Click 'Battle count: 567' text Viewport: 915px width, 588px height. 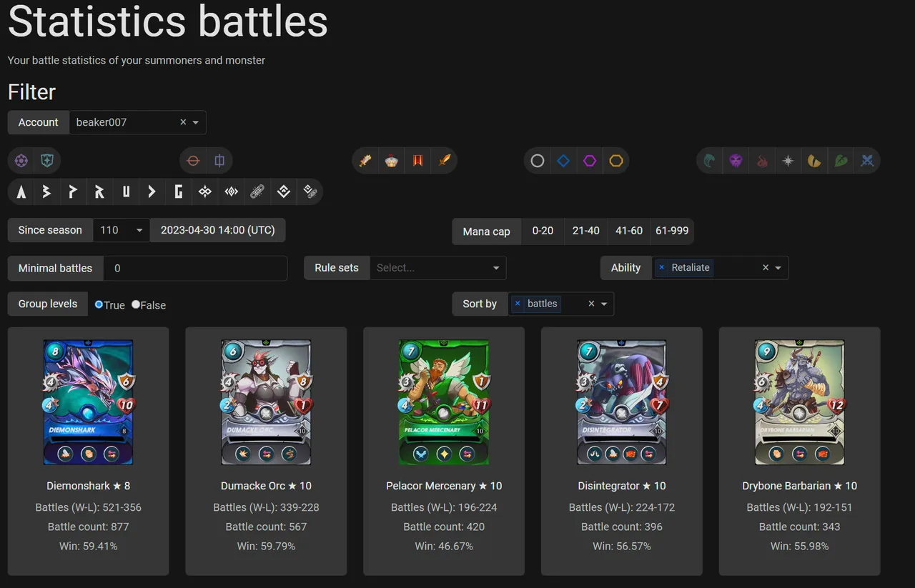click(266, 527)
